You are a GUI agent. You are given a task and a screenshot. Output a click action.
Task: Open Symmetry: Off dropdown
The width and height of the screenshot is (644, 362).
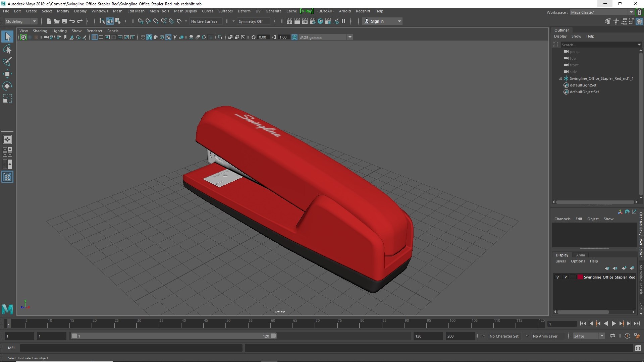[254, 21]
